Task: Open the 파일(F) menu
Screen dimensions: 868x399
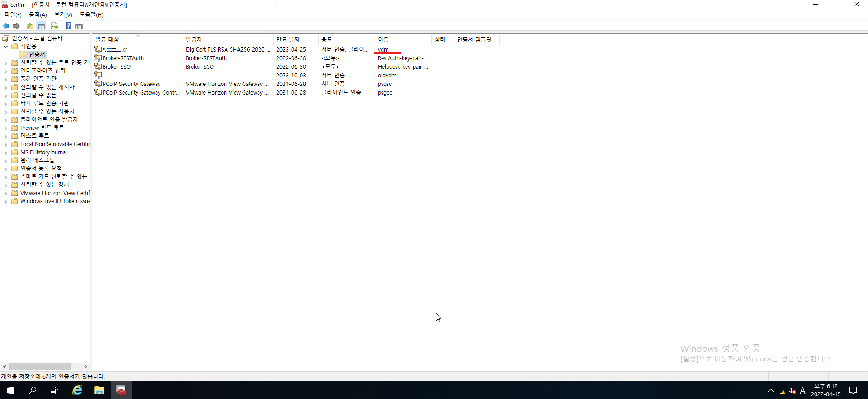Action: tap(13, 14)
